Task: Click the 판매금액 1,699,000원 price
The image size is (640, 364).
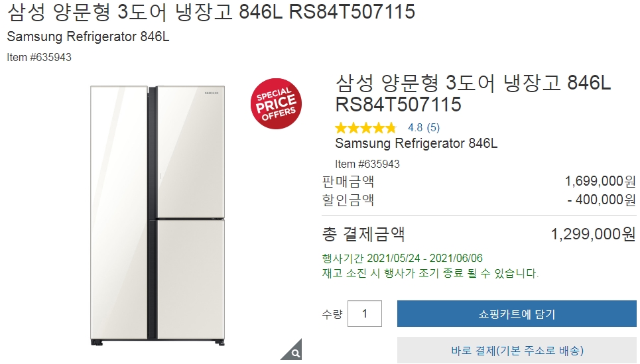Action: (600, 181)
